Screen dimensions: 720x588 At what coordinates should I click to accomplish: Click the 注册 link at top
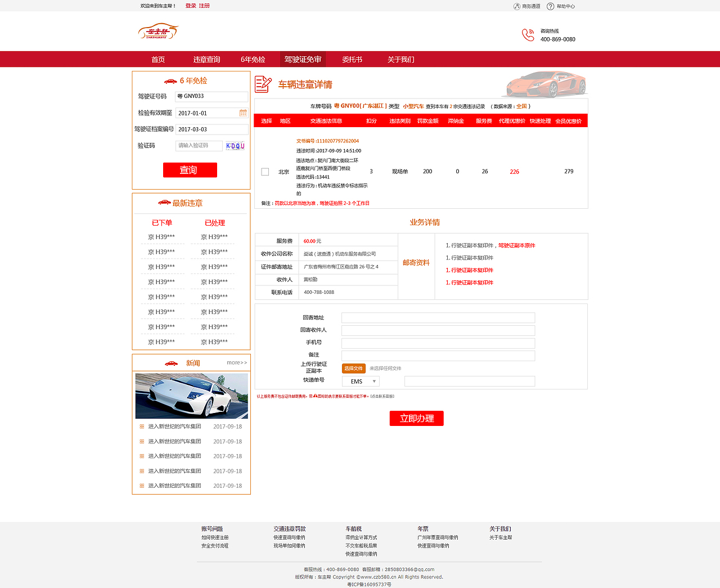coord(204,6)
